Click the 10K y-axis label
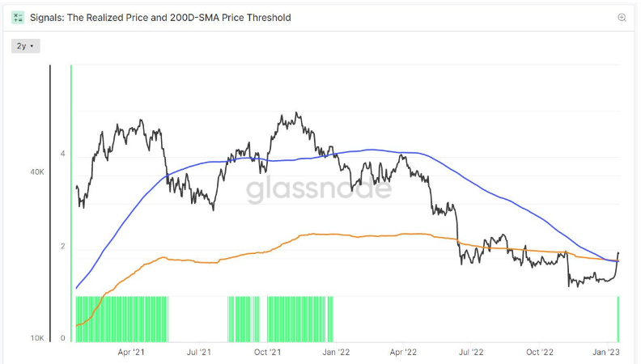The image size is (641, 364). point(36,338)
